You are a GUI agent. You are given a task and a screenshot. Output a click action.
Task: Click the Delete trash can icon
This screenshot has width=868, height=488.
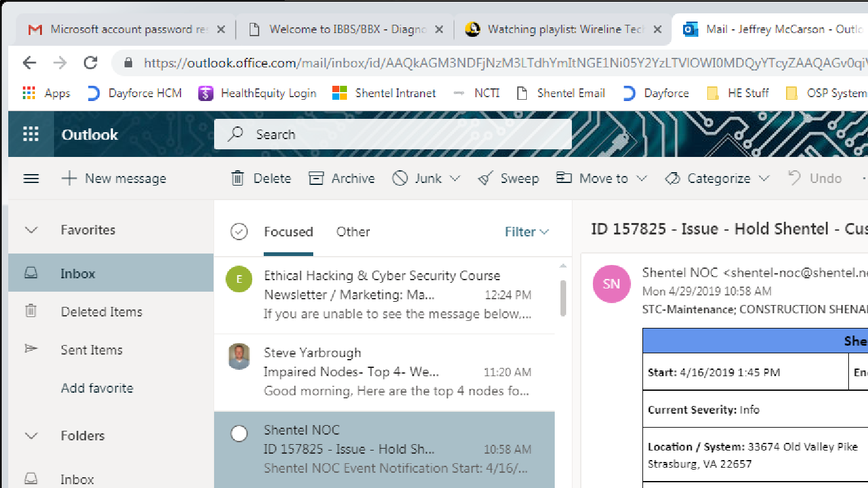[x=238, y=179]
